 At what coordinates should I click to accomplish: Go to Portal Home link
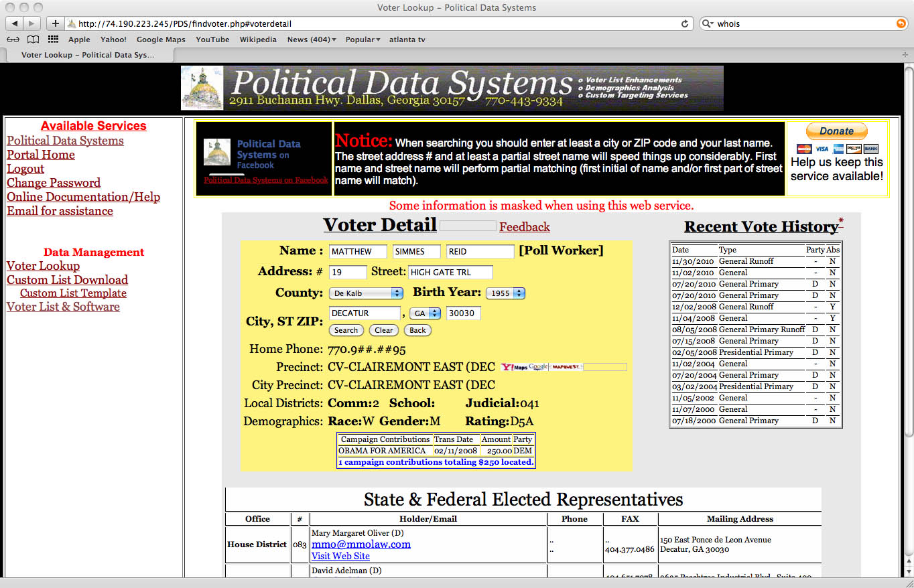point(41,155)
